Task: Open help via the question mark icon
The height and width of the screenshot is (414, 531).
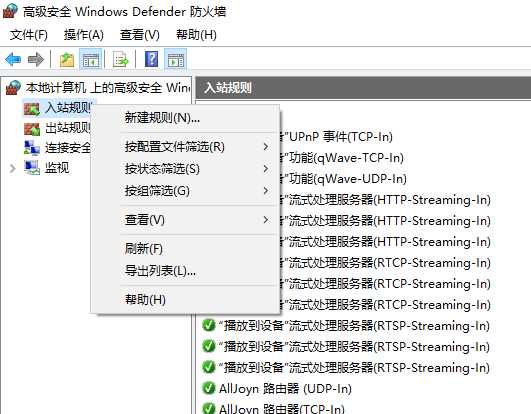Action: [151, 59]
